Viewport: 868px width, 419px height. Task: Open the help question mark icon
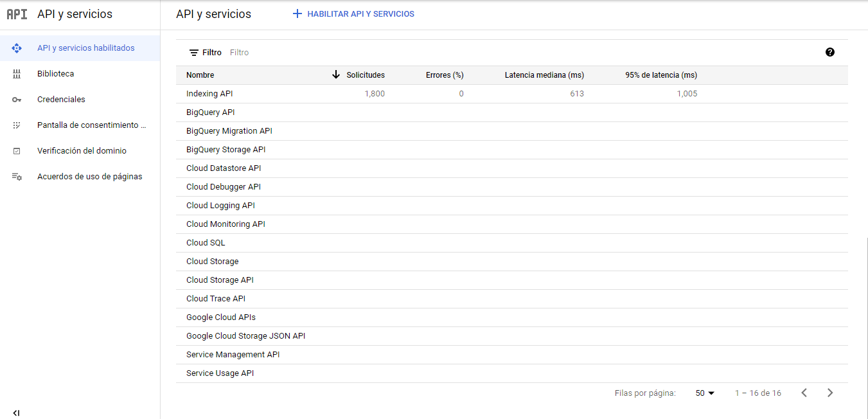click(x=830, y=52)
